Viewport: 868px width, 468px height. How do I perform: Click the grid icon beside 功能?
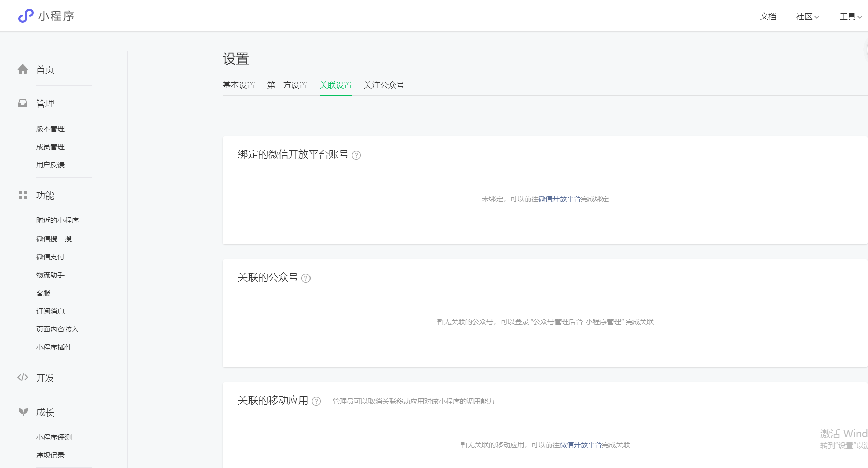23,195
